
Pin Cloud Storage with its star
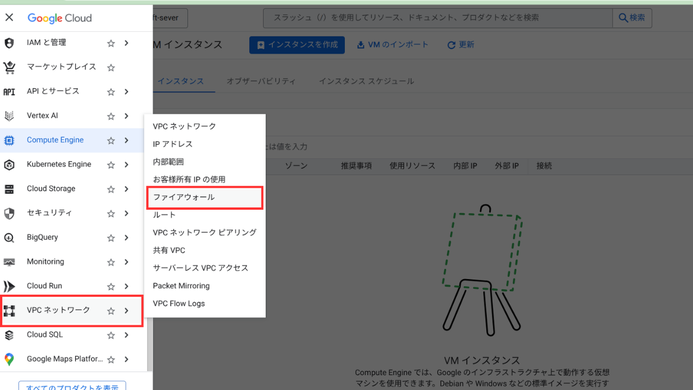tap(111, 189)
